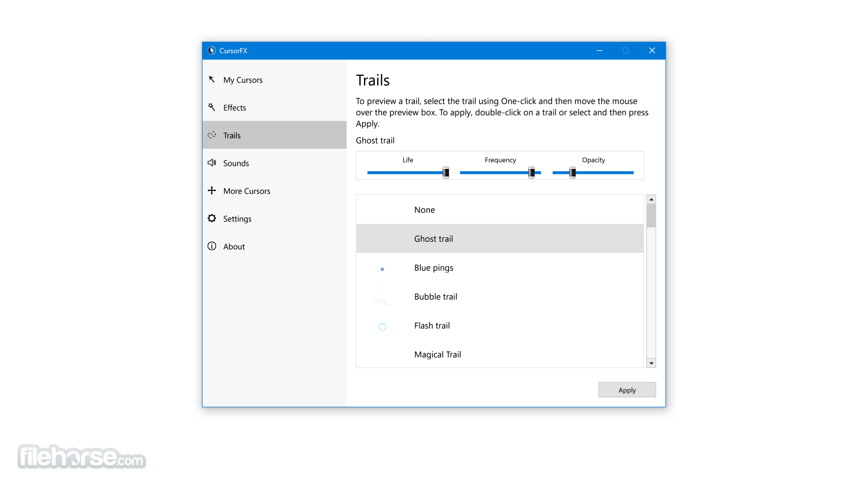The image size is (868, 486).
Task: Go to the Effects section
Action: [x=274, y=108]
